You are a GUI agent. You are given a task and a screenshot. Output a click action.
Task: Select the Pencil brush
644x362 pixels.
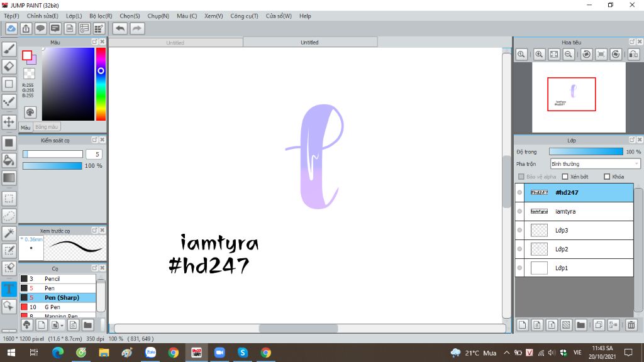coord(58,278)
